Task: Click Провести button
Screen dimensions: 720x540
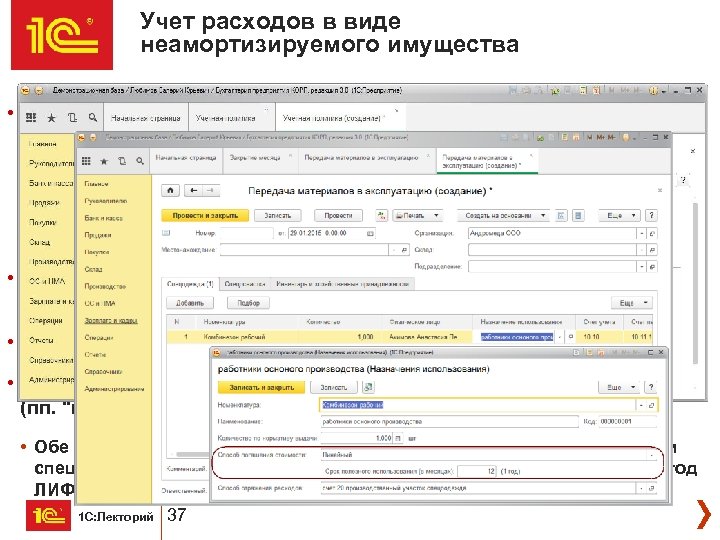Action: (338, 215)
